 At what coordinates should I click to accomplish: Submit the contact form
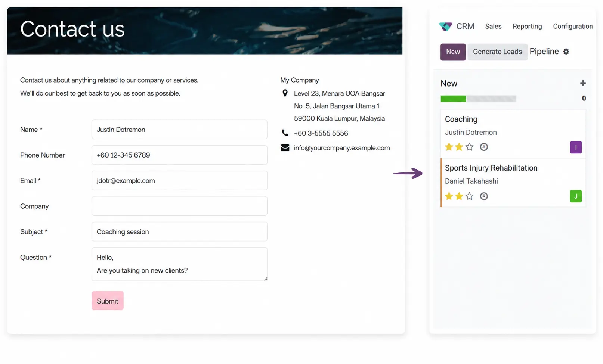(108, 301)
